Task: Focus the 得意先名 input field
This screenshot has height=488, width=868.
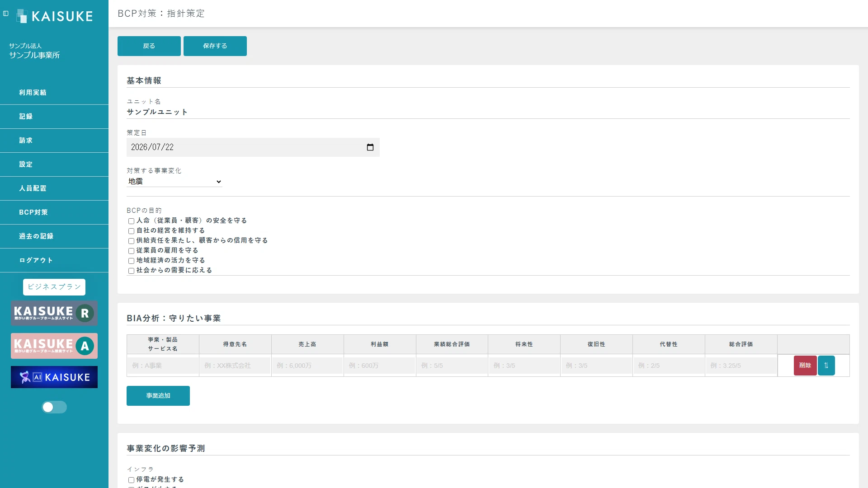Action: [x=235, y=366]
